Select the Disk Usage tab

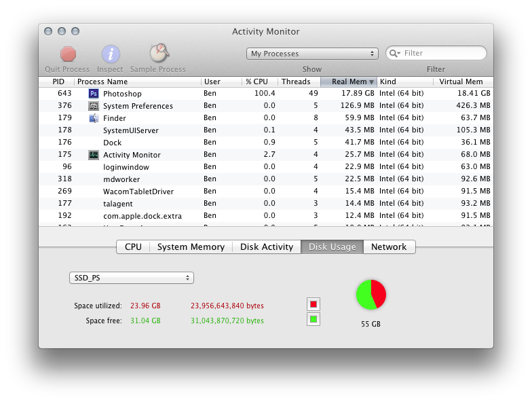click(x=332, y=247)
